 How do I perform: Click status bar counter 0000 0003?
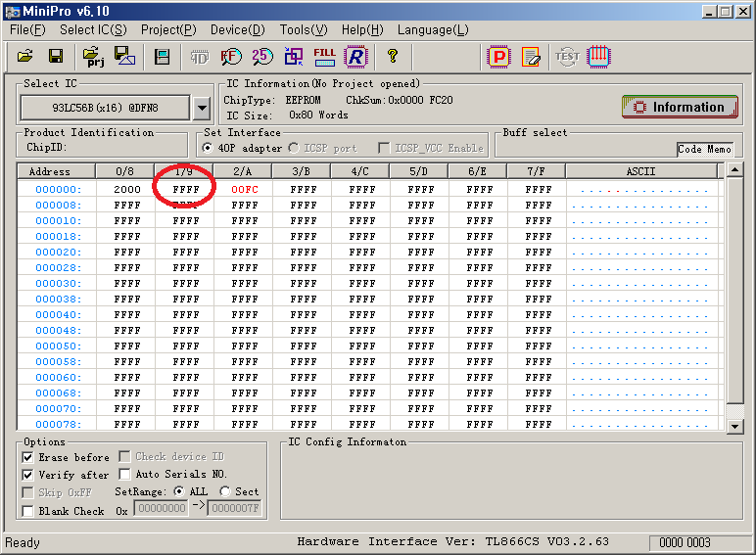pyautogui.click(x=685, y=542)
